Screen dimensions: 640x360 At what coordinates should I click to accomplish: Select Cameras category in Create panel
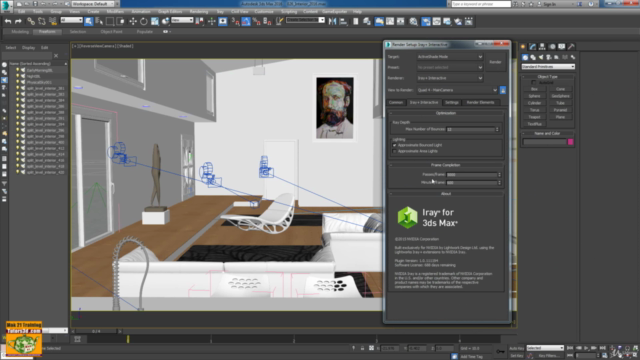tap(549, 57)
